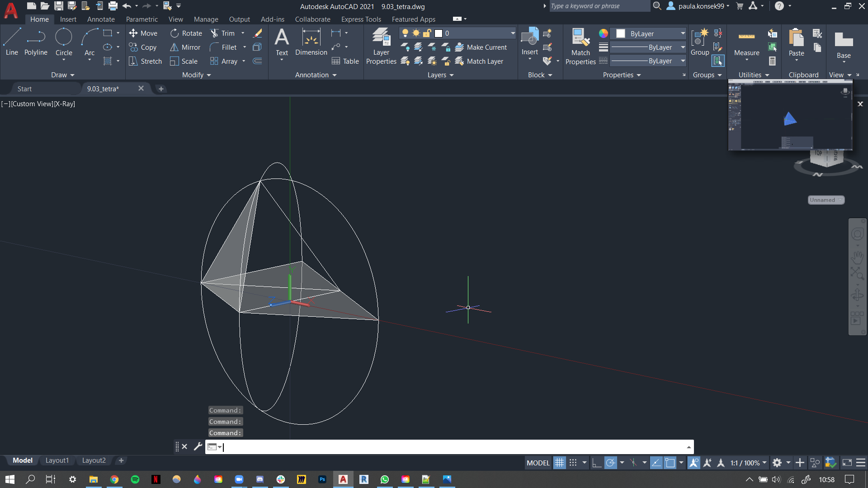
Task: Click the Group tool
Action: 700,42
